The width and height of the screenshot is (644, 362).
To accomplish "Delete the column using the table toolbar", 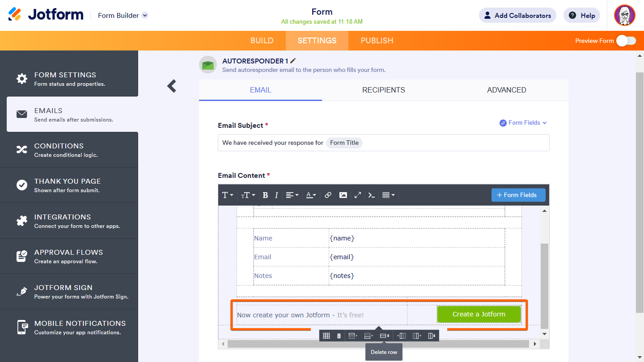I will 432,336.
